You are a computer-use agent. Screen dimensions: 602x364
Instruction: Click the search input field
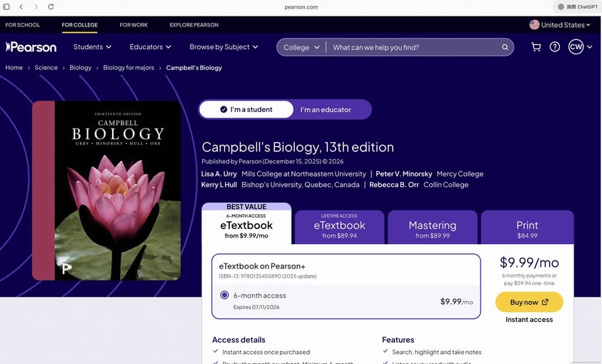pyautogui.click(x=414, y=48)
